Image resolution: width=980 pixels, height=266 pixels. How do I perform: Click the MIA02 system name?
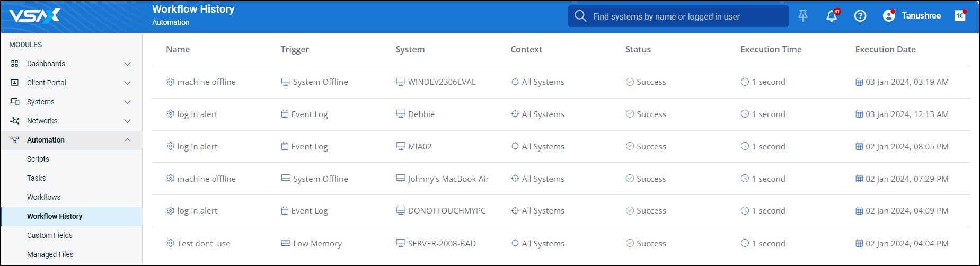point(420,146)
